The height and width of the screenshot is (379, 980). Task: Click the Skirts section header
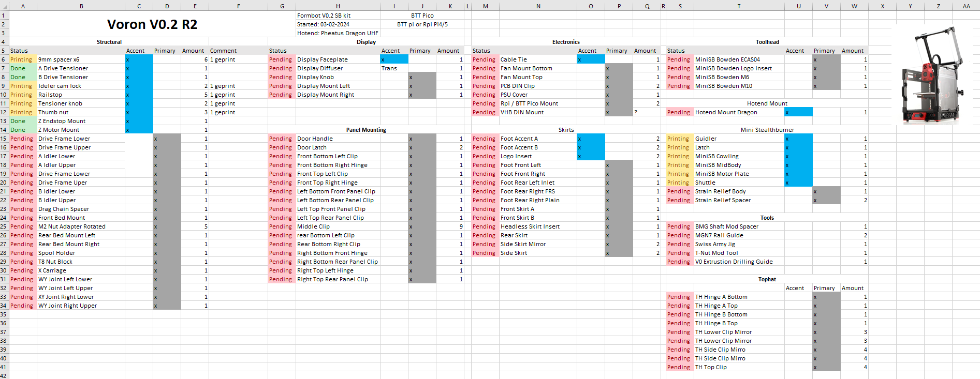[x=566, y=130]
